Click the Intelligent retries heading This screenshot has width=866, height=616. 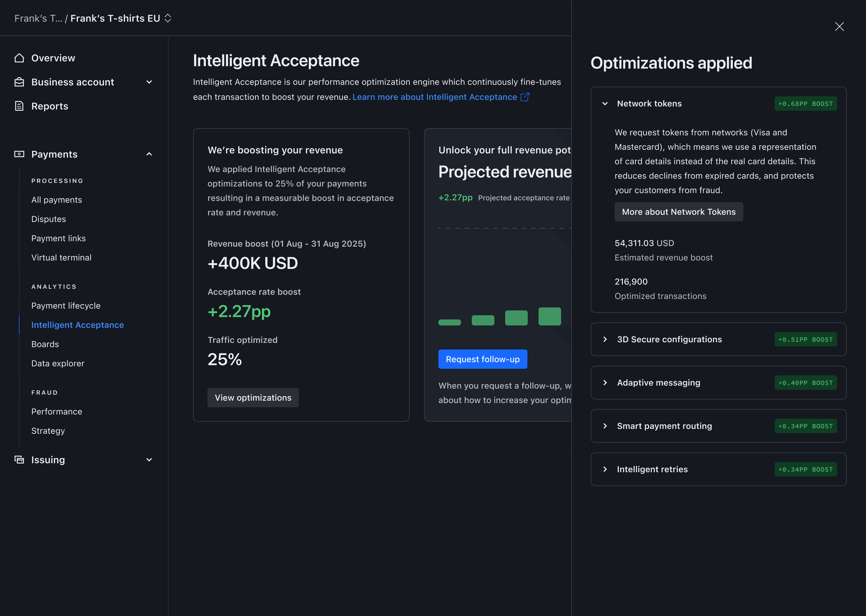pos(652,469)
